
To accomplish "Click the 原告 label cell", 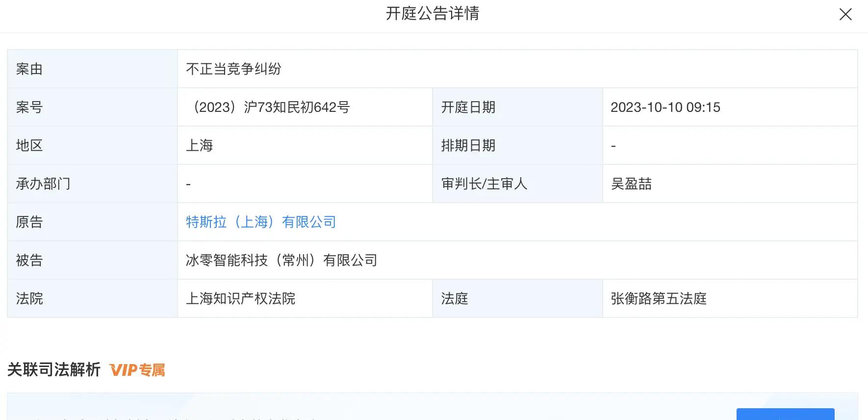I will [92, 222].
